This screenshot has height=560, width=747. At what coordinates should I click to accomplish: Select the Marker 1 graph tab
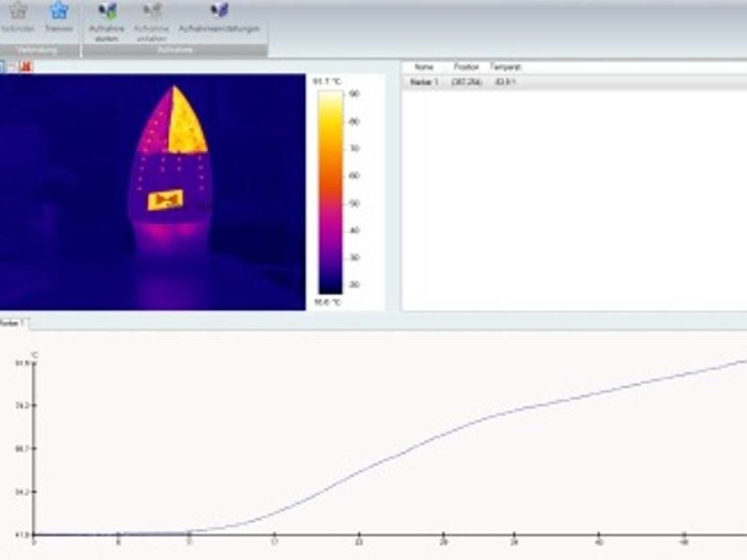click(13, 324)
